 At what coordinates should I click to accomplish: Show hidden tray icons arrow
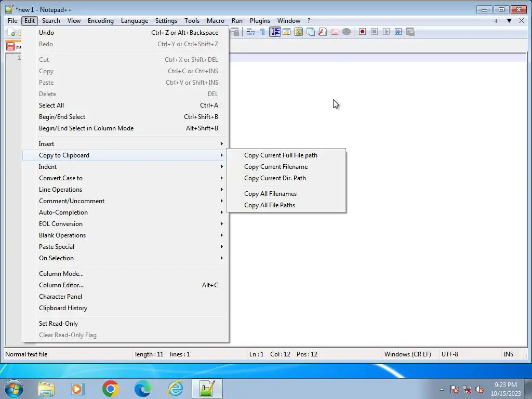pos(442,389)
